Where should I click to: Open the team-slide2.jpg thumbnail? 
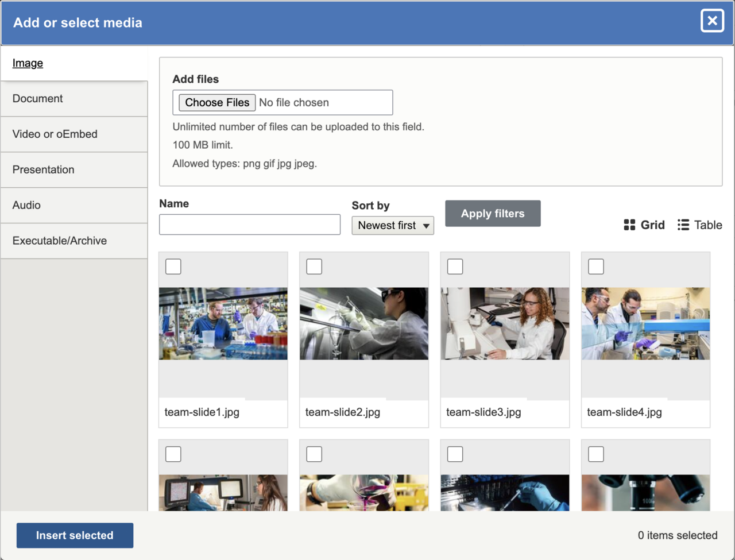(x=363, y=323)
